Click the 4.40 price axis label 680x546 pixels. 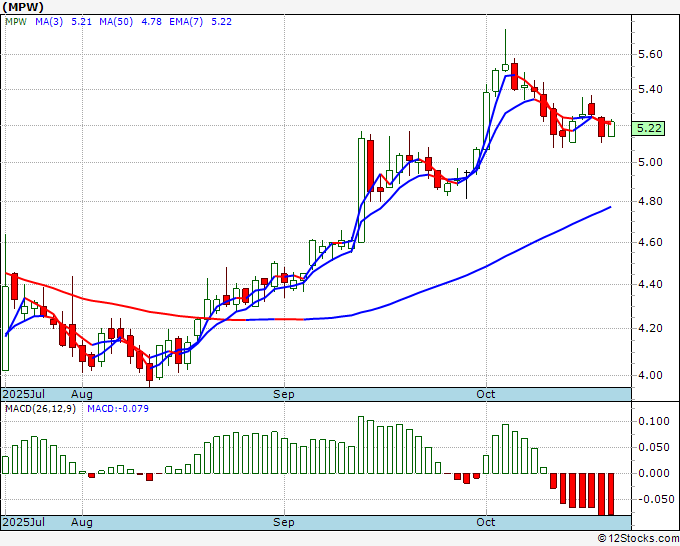[650, 284]
